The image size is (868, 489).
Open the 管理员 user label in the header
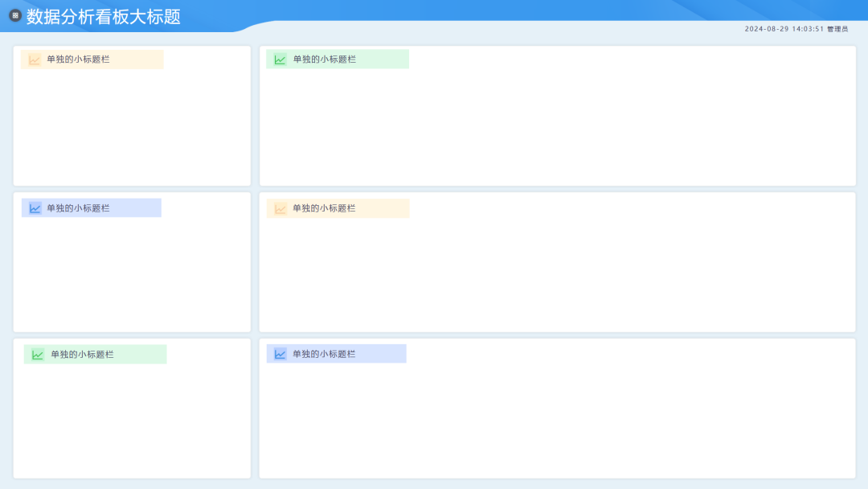[837, 29]
